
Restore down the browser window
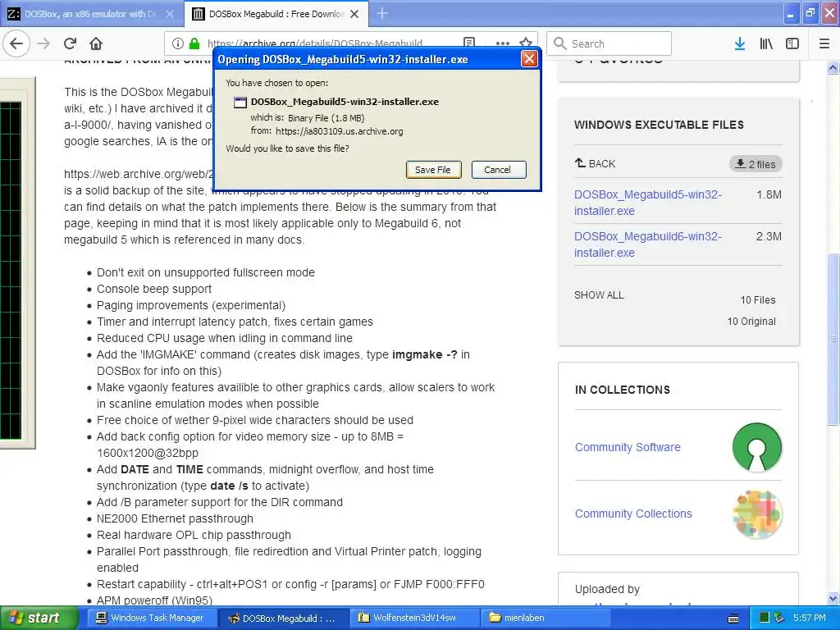tap(810, 13)
